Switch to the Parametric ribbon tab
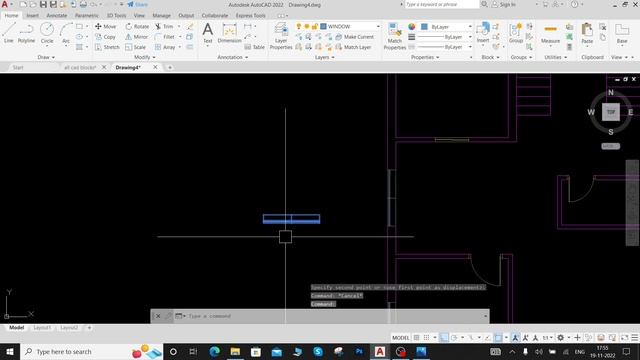This screenshot has width=640, height=360. [87, 16]
